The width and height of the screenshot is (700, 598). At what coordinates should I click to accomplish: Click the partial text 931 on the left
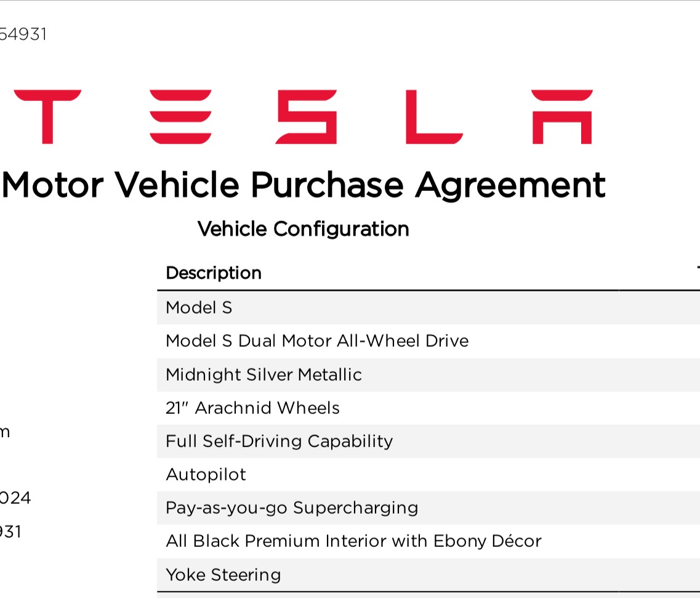pyautogui.click(x=10, y=531)
